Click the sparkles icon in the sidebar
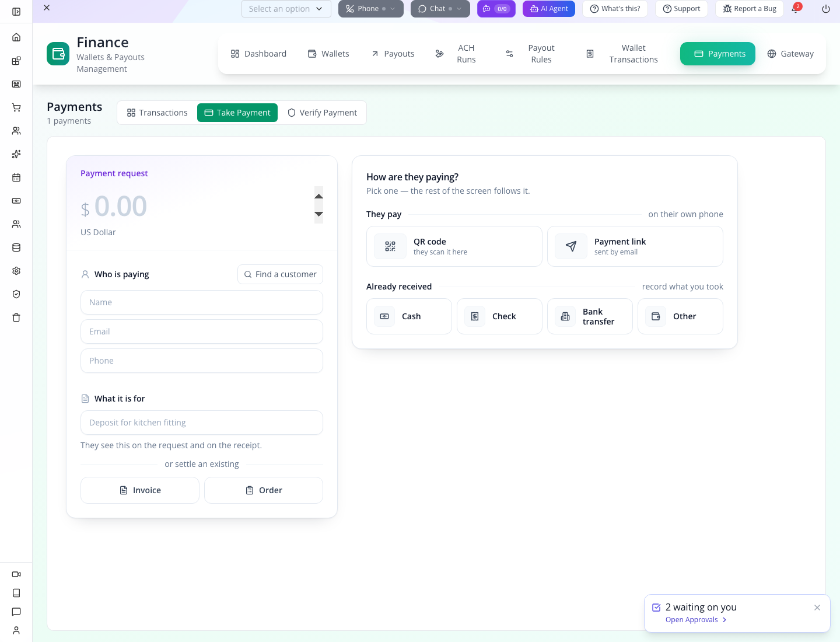The height and width of the screenshot is (642, 840). 16,154
